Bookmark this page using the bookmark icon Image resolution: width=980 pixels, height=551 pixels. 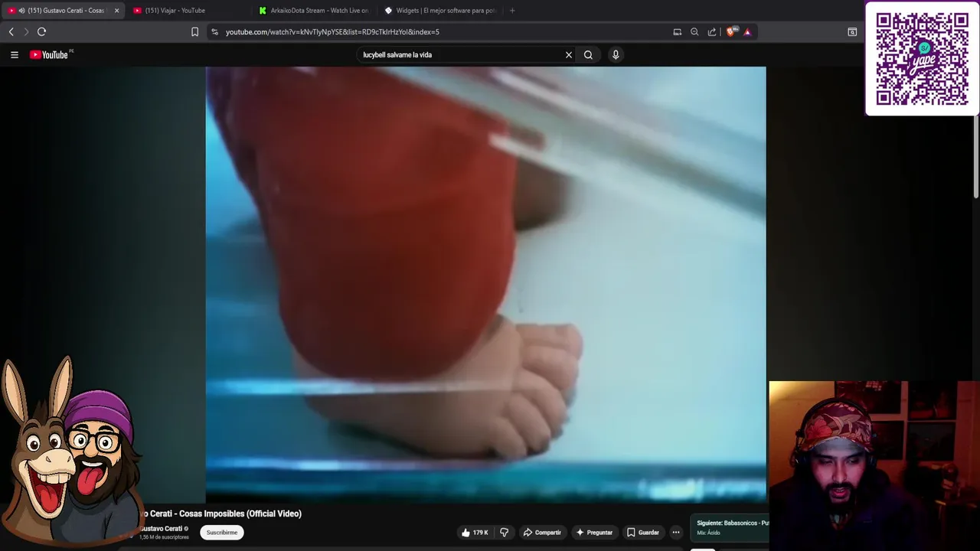(194, 32)
